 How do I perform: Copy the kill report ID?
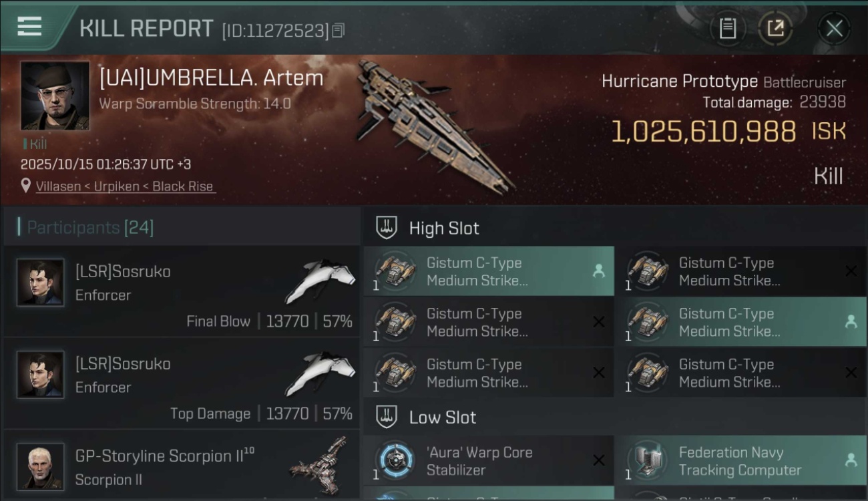pos(339,30)
